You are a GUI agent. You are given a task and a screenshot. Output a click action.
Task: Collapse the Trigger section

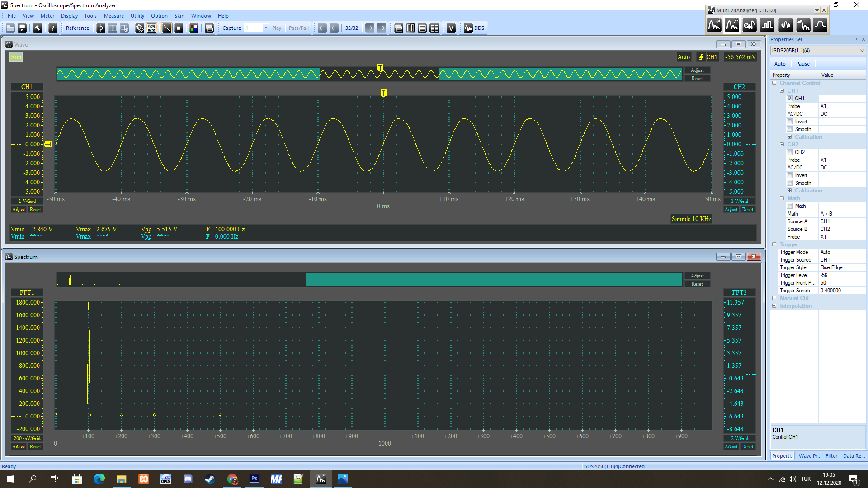[x=774, y=244]
